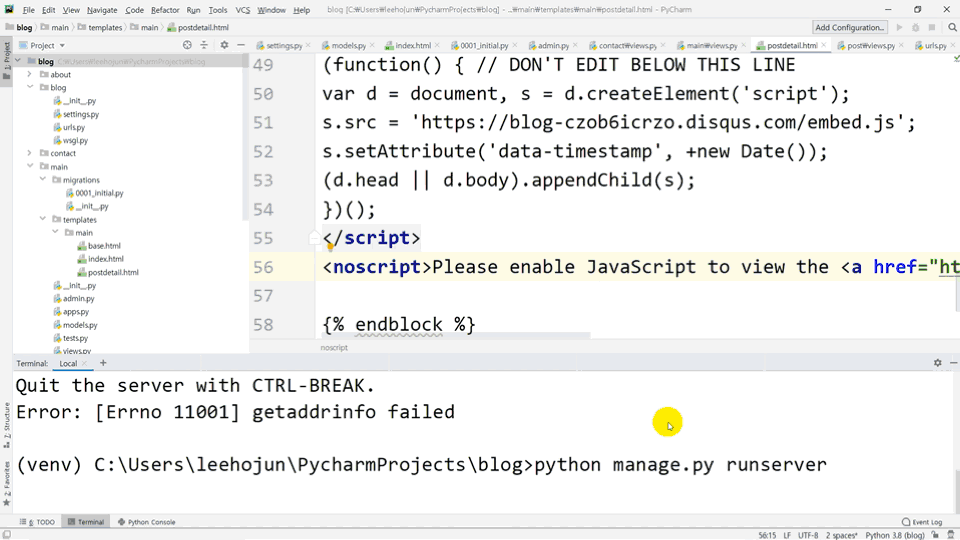This screenshot has width=960, height=540.
Task: Minimize the terminal panel
Action: coord(953,363)
